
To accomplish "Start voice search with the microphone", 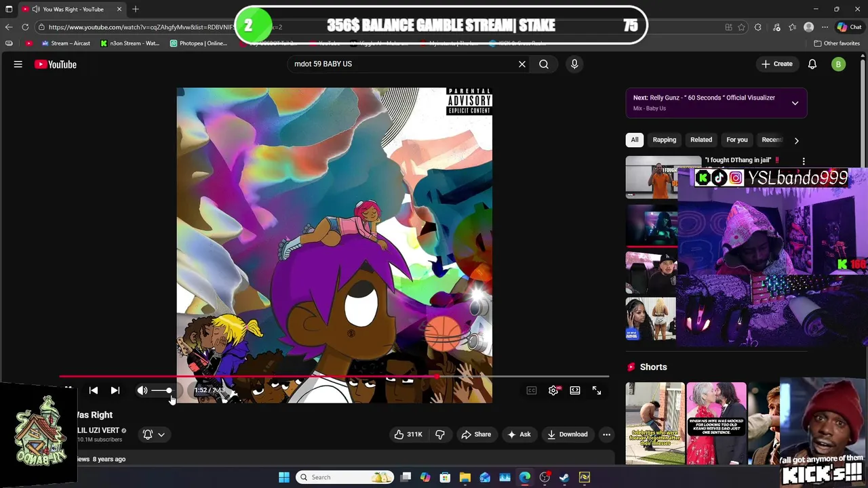I will tap(574, 64).
